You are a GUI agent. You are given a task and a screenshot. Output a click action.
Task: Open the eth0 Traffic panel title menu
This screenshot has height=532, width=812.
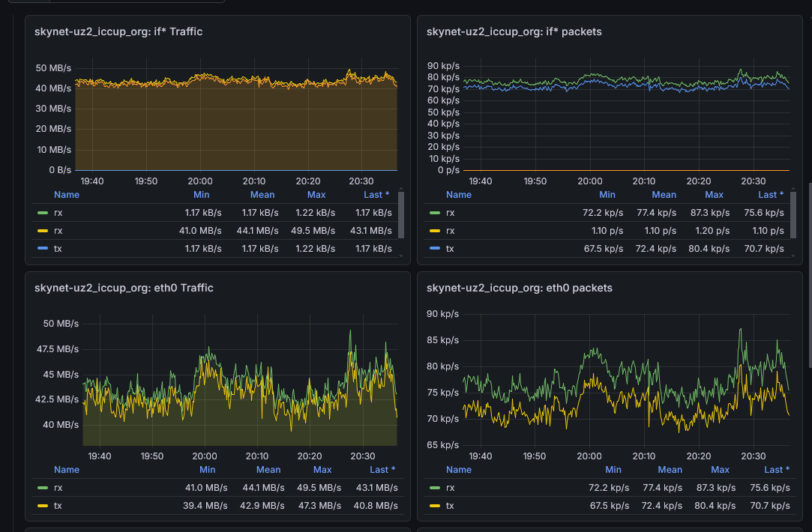[124, 288]
